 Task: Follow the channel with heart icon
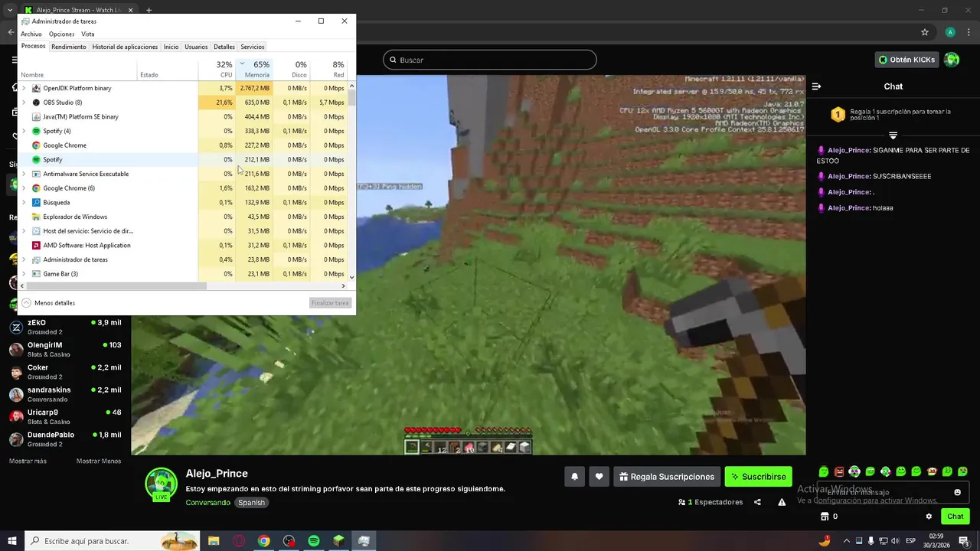tap(599, 477)
